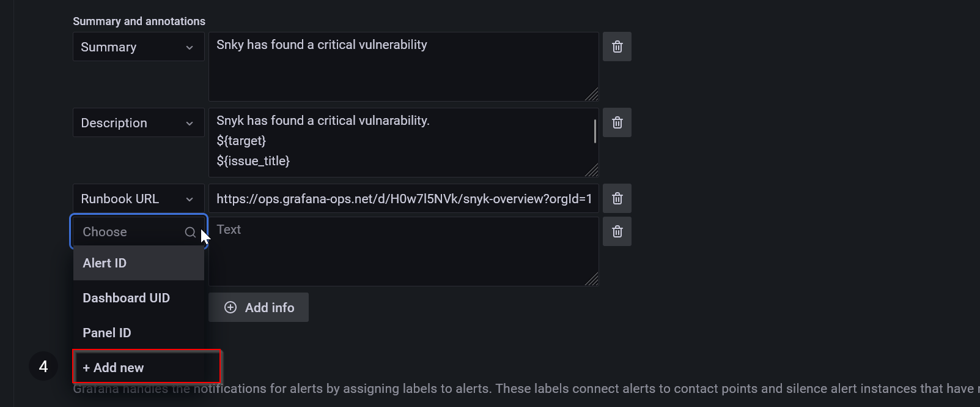Remove the Runbook URL annotation with trash icon

pos(617,198)
